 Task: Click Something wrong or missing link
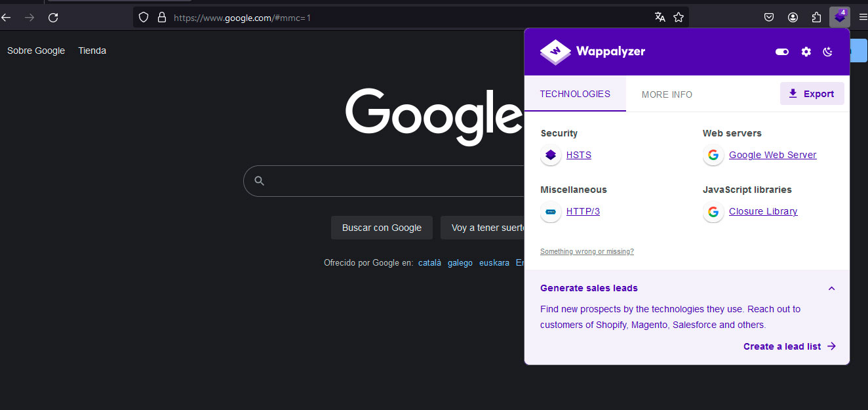click(x=587, y=251)
